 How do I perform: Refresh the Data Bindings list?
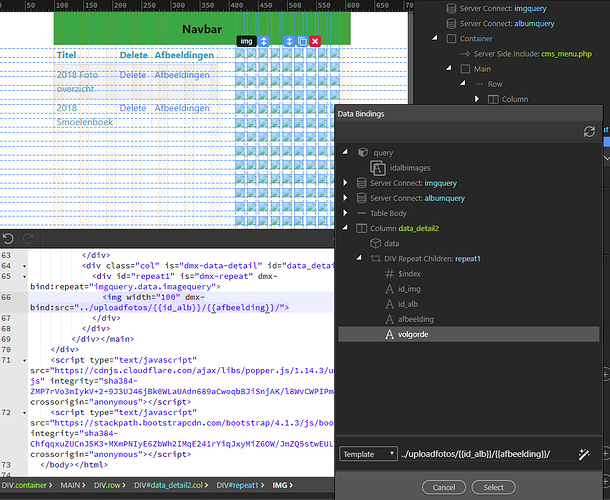coord(589,132)
